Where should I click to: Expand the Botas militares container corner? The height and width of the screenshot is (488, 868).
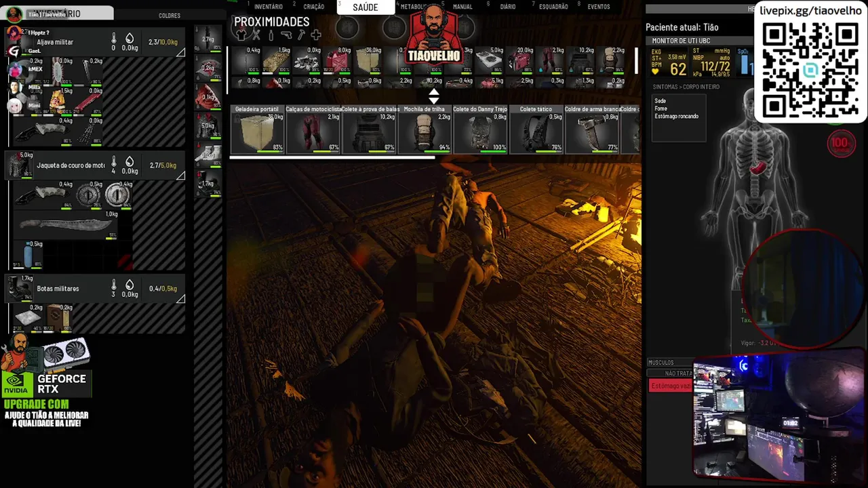[x=180, y=298]
